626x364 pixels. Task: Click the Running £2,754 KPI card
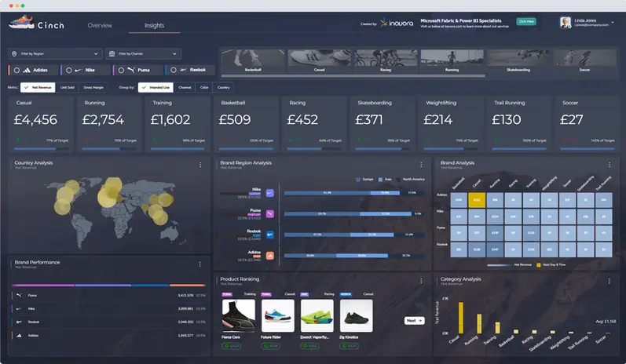pos(109,124)
